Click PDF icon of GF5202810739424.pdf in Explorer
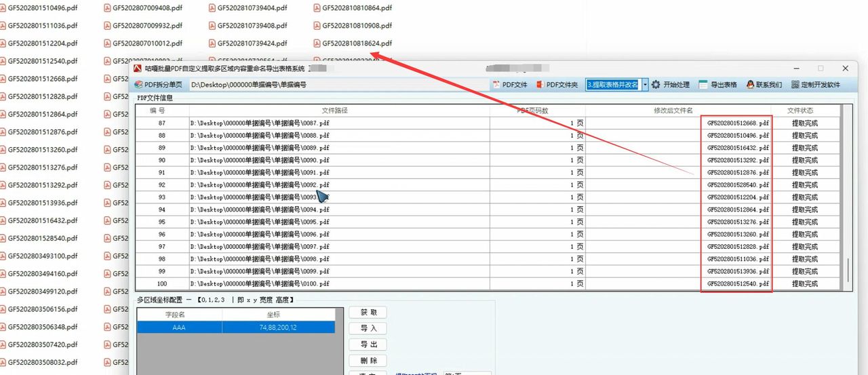Image resolution: width=868 pixels, height=375 pixels. [212, 43]
